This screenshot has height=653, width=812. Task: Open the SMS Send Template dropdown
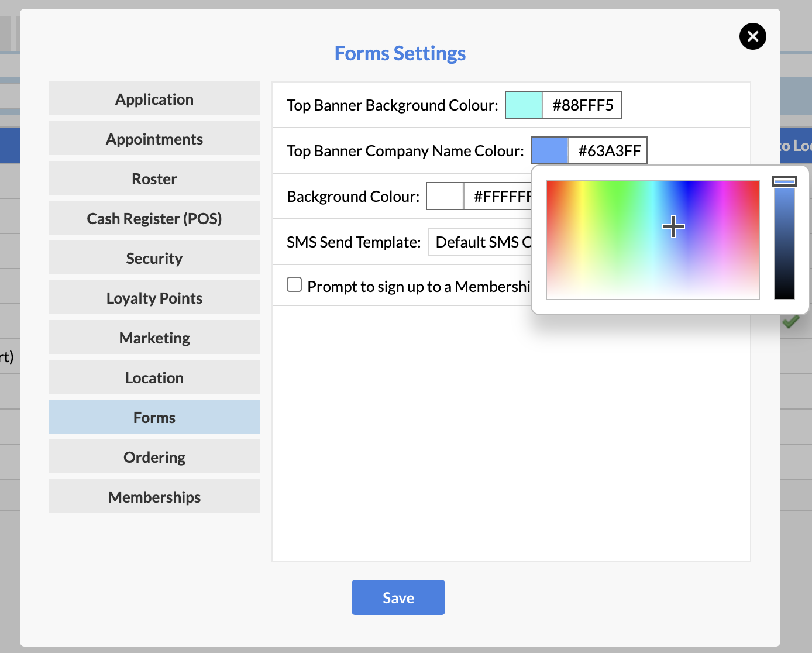click(x=480, y=242)
